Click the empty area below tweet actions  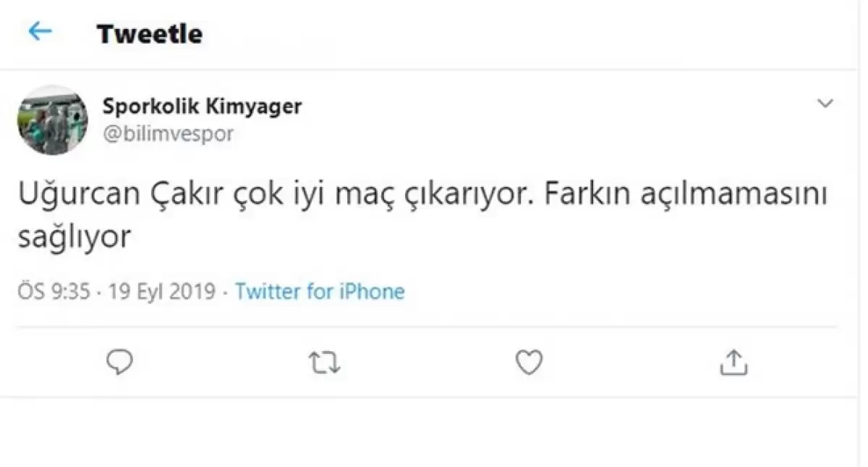(434, 431)
